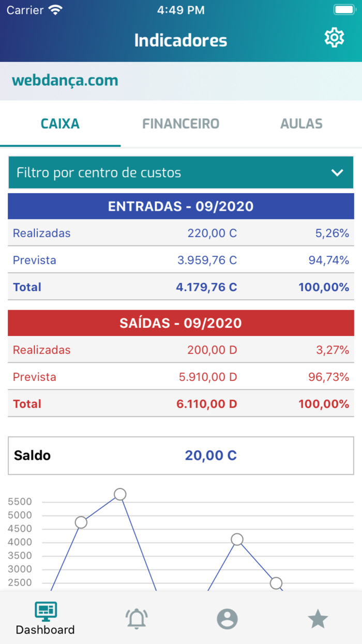Screen dimensions: 362x644
Task: Open the AULAS tab
Action: (301, 123)
